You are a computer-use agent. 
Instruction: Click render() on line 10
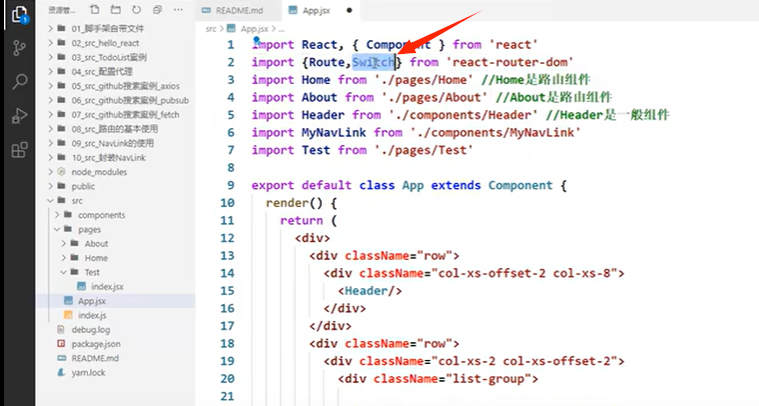pos(295,203)
